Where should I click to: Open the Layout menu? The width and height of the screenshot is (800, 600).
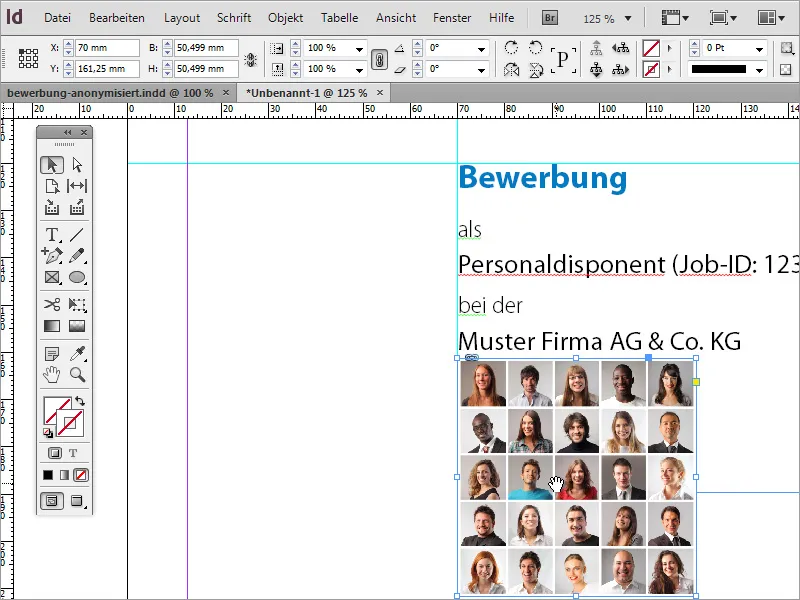pos(182,18)
